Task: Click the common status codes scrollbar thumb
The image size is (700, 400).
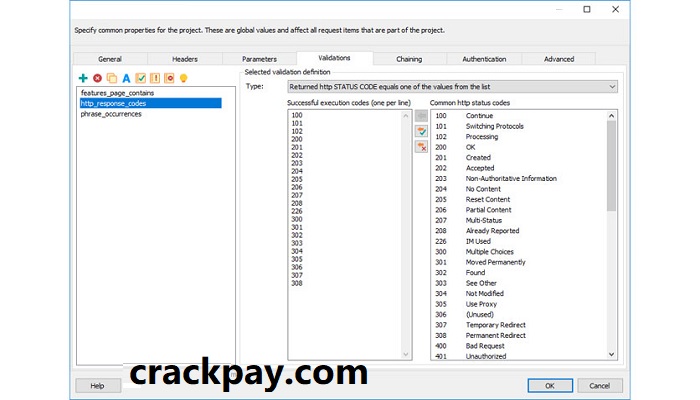Action: pos(611,166)
